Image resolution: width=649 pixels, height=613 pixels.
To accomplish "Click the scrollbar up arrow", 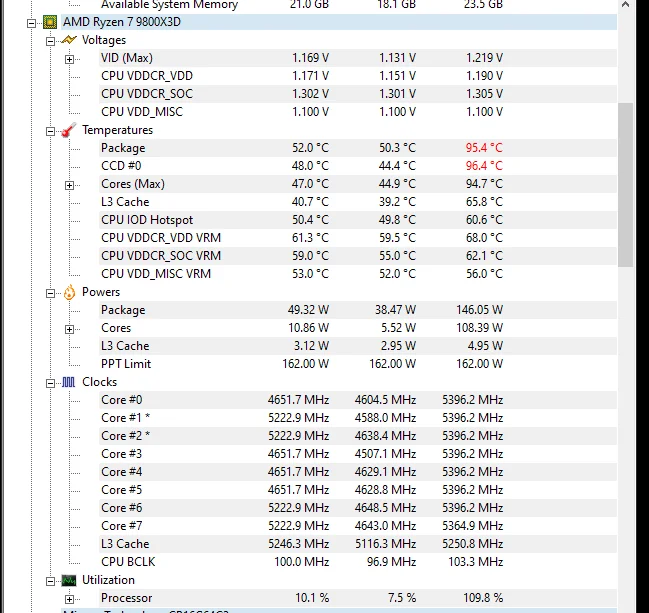I will 625,5.
